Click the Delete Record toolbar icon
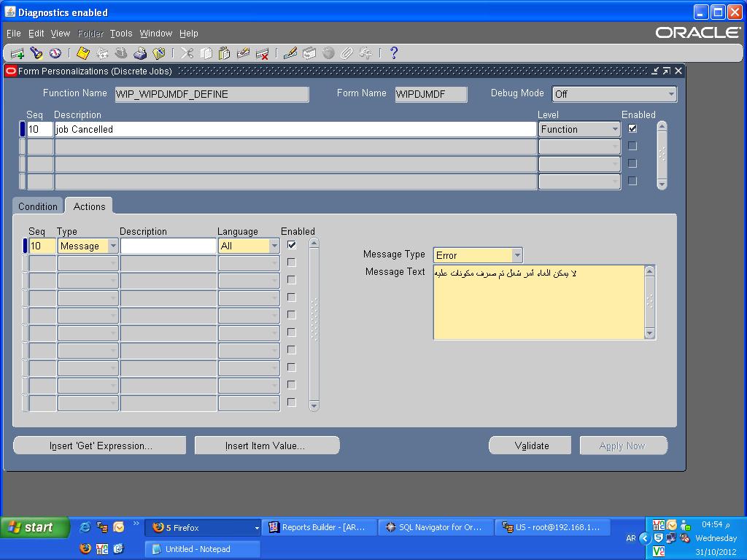This screenshot has width=747, height=560. (262, 53)
